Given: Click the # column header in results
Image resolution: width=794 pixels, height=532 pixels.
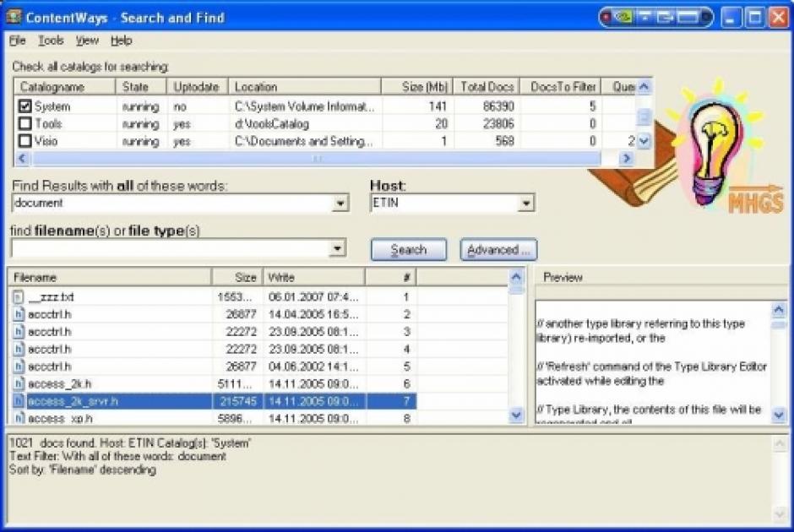Looking at the screenshot, I should point(391,277).
